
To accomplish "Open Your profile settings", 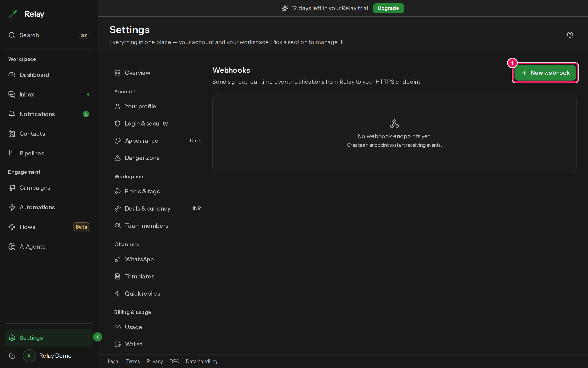I will (158, 106).
